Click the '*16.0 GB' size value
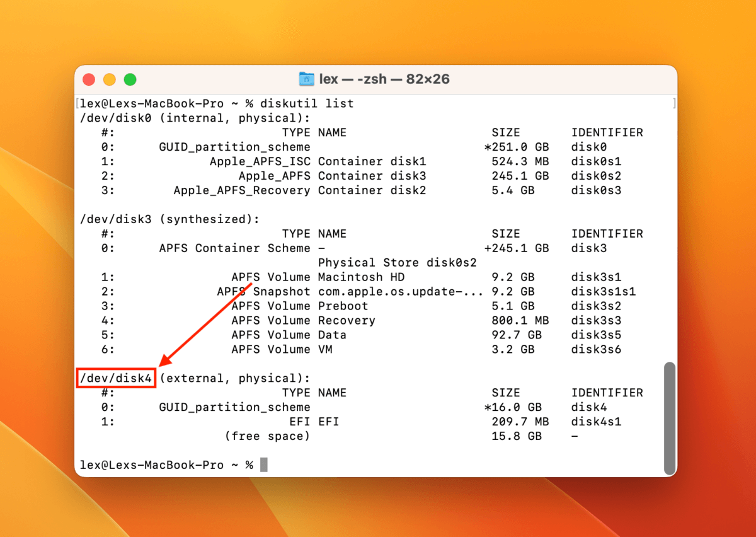This screenshot has width=756, height=537. (512, 407)
